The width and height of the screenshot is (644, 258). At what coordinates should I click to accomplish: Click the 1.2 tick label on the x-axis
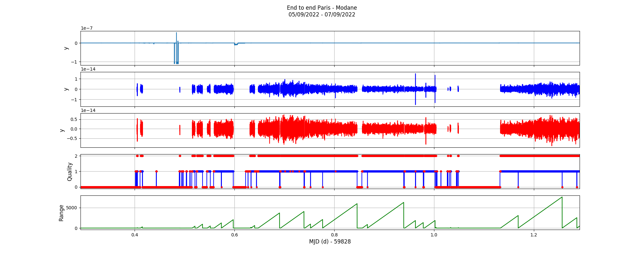tap(534, 235)
